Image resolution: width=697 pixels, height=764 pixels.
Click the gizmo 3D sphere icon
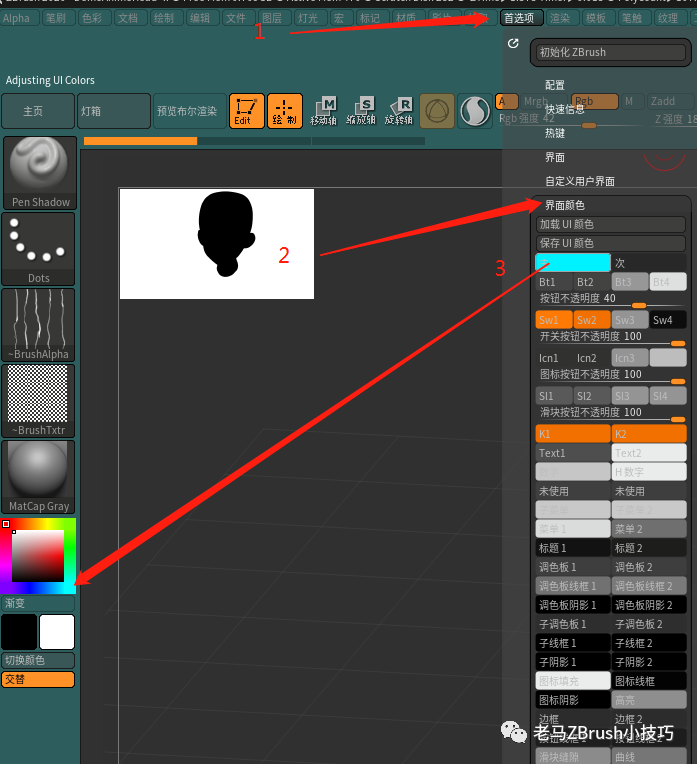(x=437, y=111)
